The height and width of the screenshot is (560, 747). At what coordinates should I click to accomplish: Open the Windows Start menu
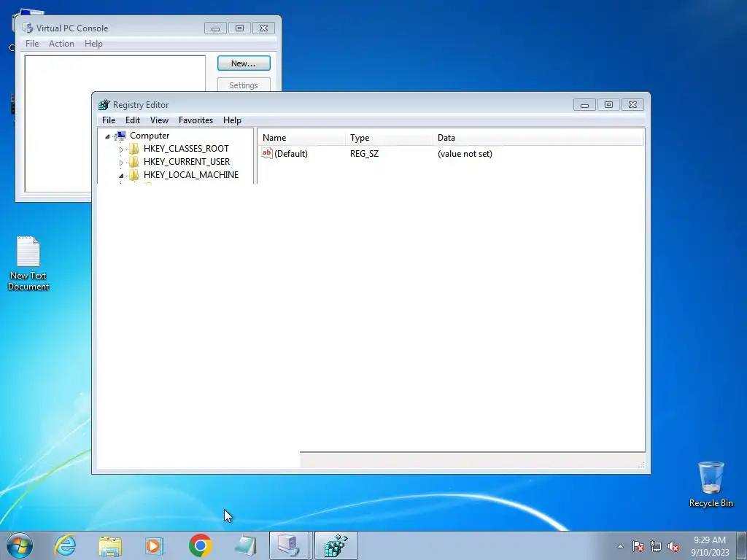[20, 545]
